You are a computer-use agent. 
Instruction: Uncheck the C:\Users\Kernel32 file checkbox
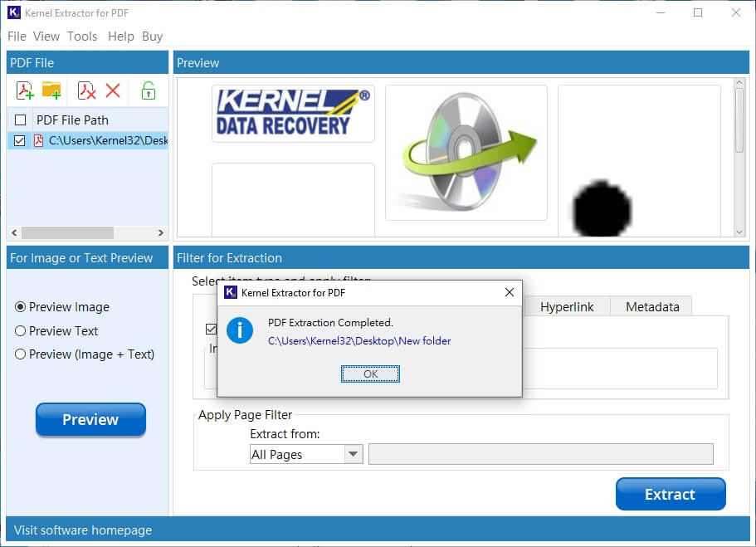pos(19,141)
